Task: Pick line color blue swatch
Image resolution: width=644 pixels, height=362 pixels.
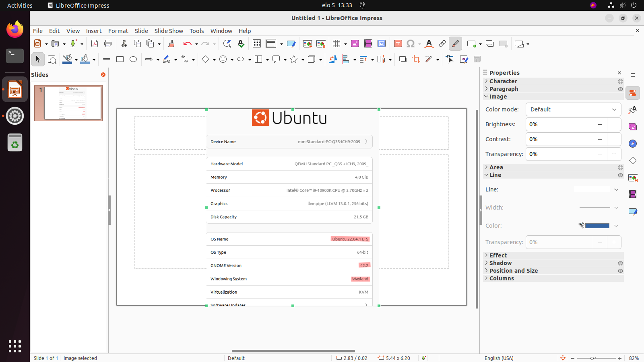Action: [x=597, y=226]
